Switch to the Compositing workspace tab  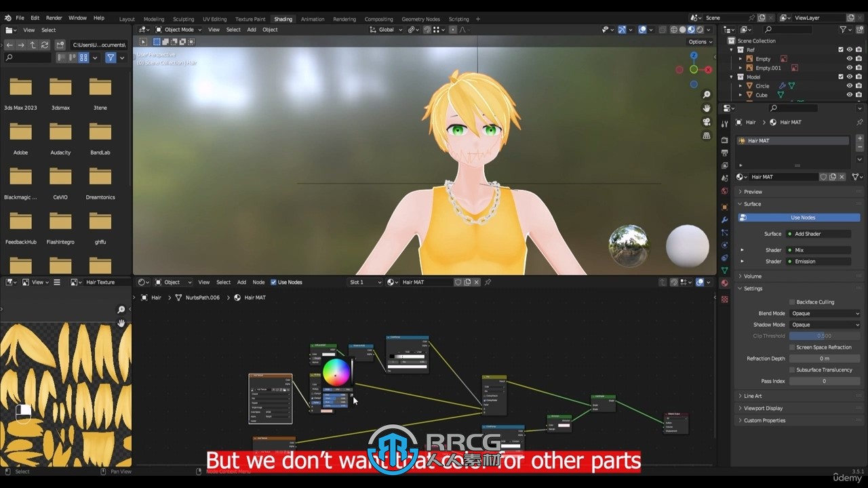[x=378, y=19]
